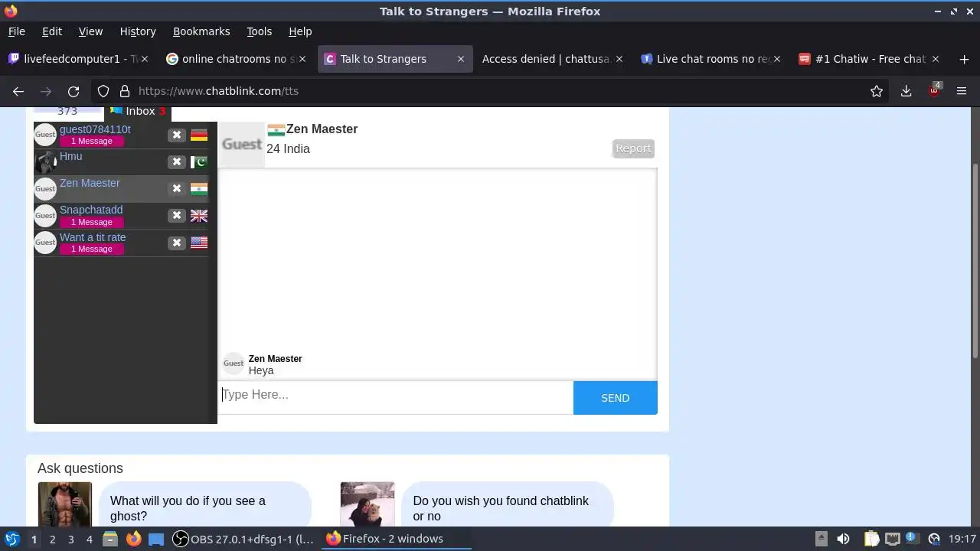Focus the Type Here message field
980x551 pixels.
(x=396, y=396)
